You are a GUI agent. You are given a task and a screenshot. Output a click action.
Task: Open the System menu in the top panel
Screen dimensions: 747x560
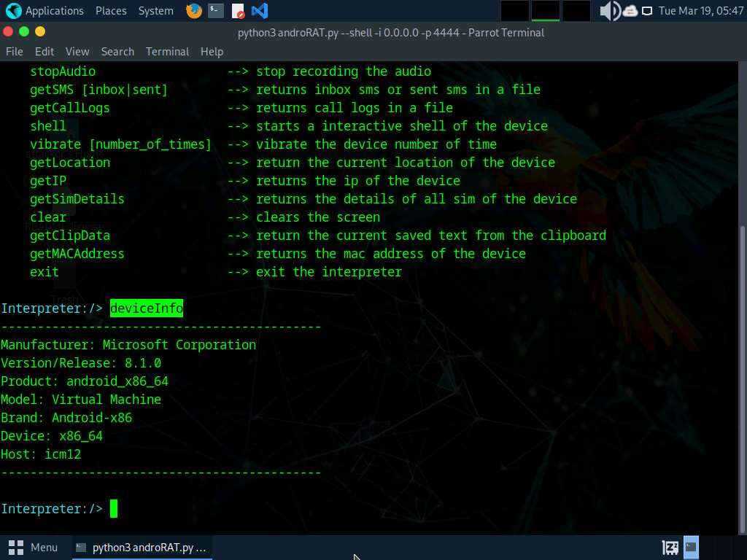(155, 11)
